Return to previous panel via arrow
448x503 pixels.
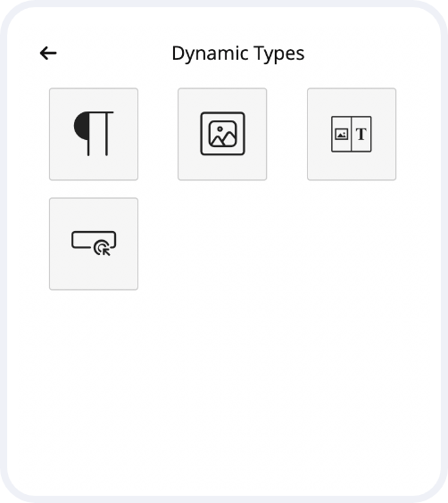[48, 54]
